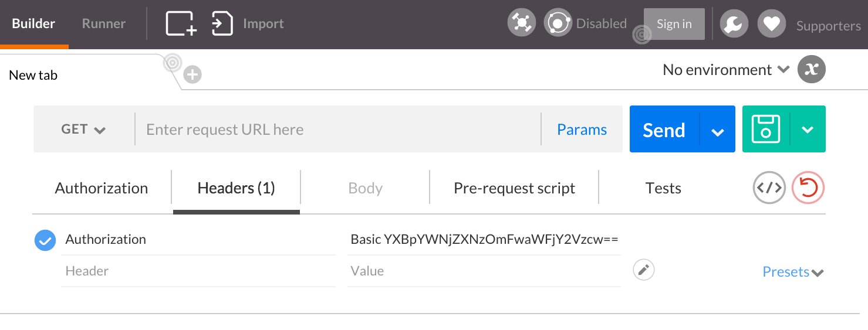The width and height of the screenshot is (868, 330).
Task: Add a new request tab
Action: pos(192,75)
